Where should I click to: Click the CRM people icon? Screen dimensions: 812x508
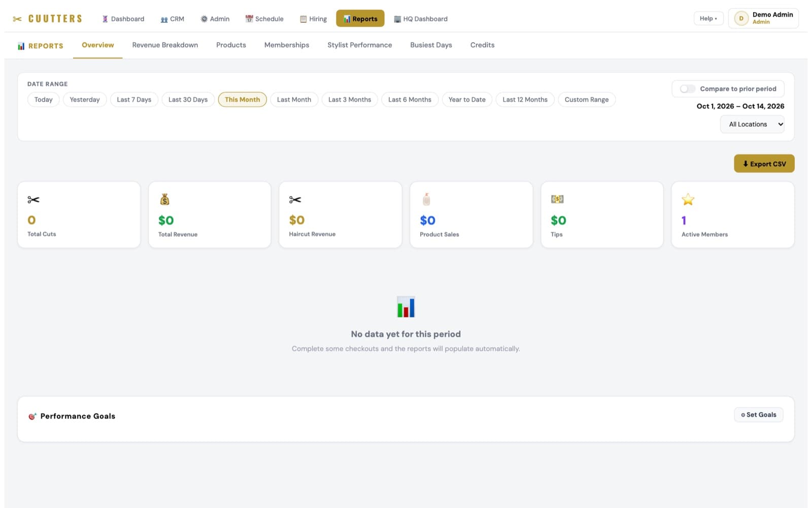point(164,19)
